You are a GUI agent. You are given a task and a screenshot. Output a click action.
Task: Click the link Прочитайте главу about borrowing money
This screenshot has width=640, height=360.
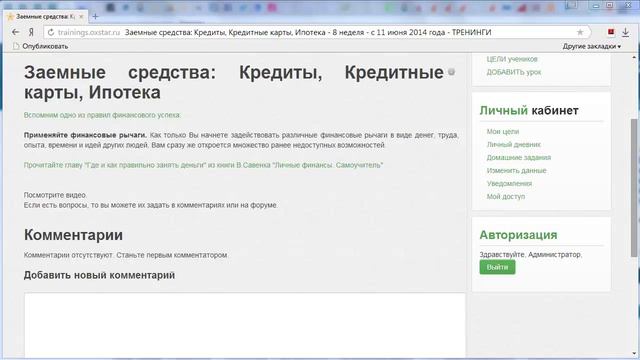(x=203, y=165)
